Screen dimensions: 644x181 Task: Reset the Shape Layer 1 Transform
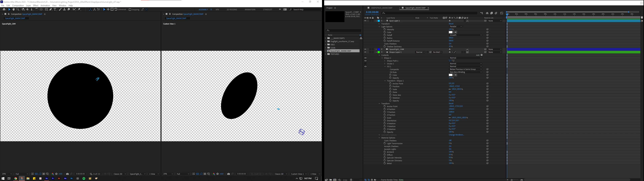(451, 104)
